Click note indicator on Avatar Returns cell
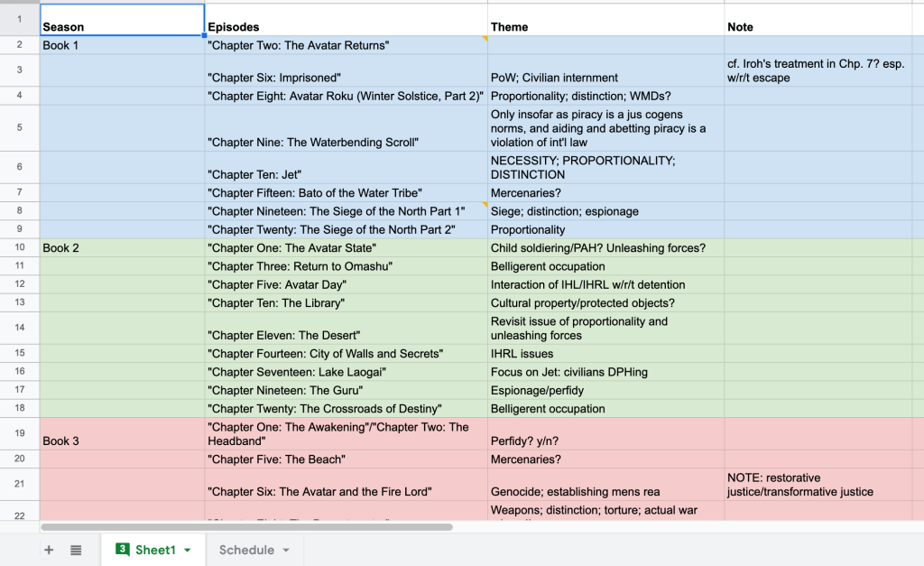The image size is (924, 566). coord(485,40)
